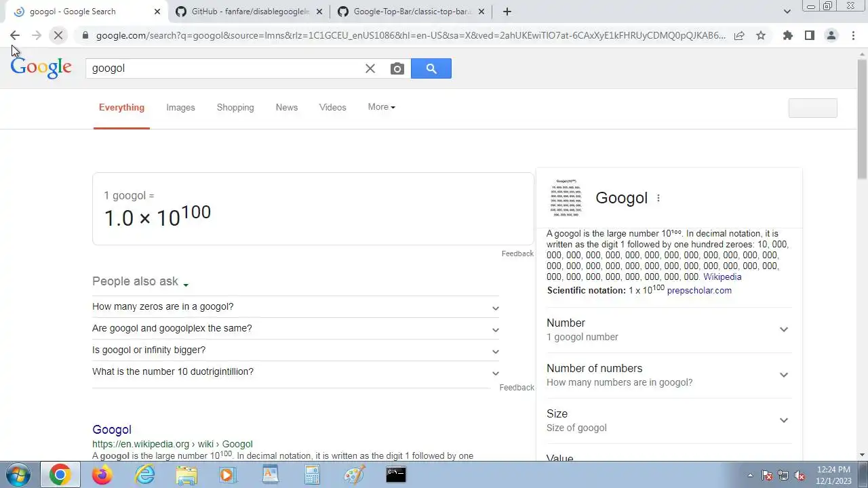Viewport: 868px width, 488px height.
Task: Launch Internet Explorer from the taskbar
Action: tap(144, 474)
